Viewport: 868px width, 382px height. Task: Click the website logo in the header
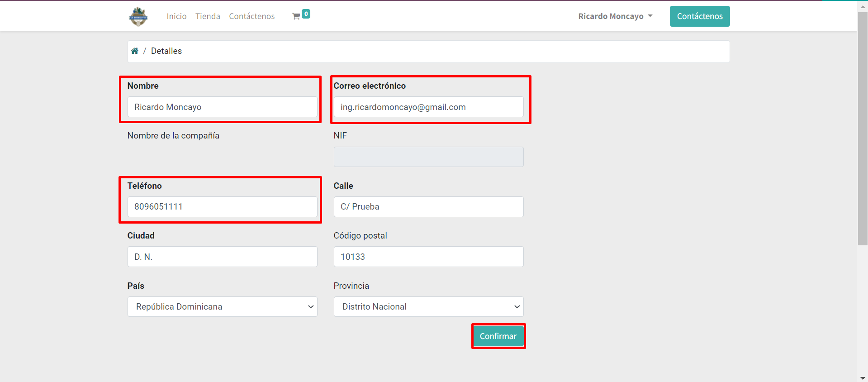pyautogui.click(x=138, y=16)
